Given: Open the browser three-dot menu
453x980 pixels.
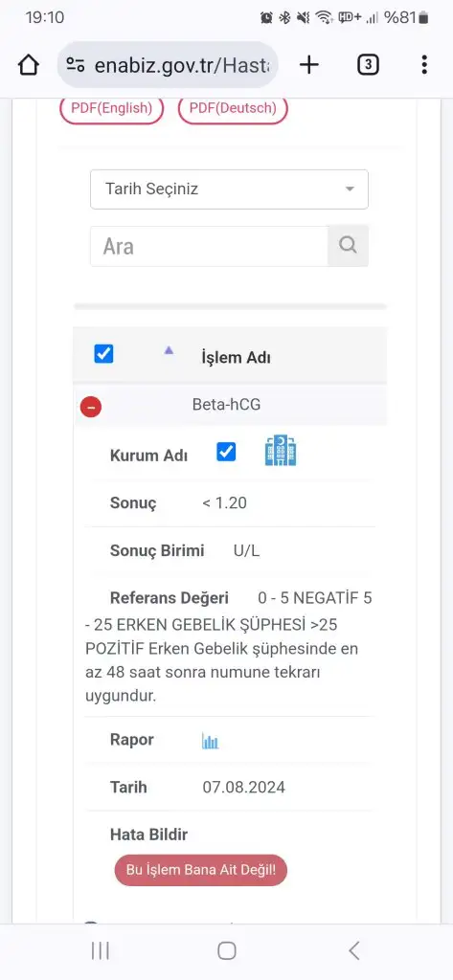Looking at the screenshot, I should click(424, 64).
